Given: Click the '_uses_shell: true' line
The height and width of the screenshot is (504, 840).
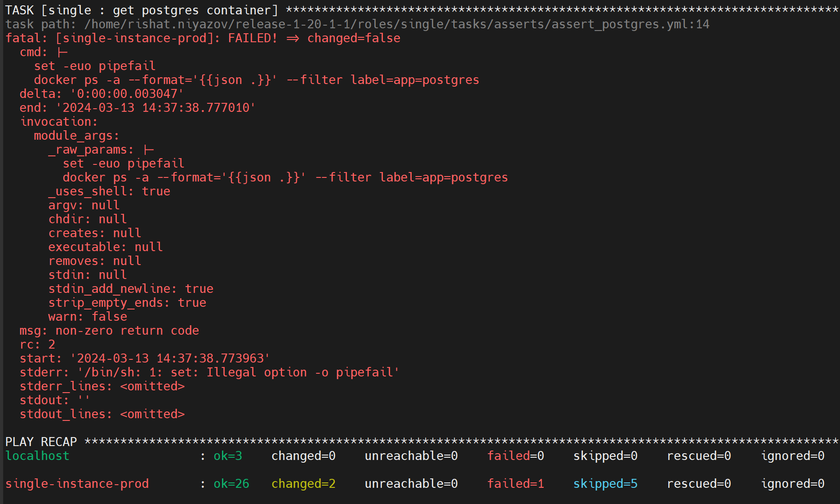Looking at the screenshot, I should click(x=109, y=191).
